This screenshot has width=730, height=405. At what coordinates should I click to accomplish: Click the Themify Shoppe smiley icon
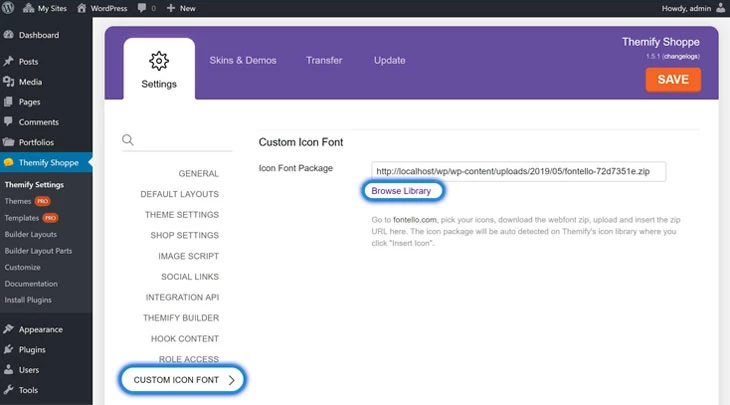coord(8,162)
